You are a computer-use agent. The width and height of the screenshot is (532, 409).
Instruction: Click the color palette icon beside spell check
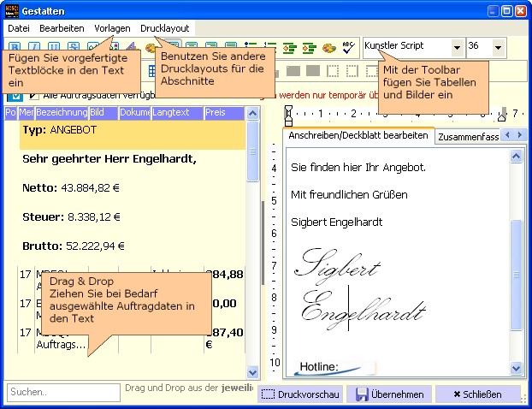(329, 47)
